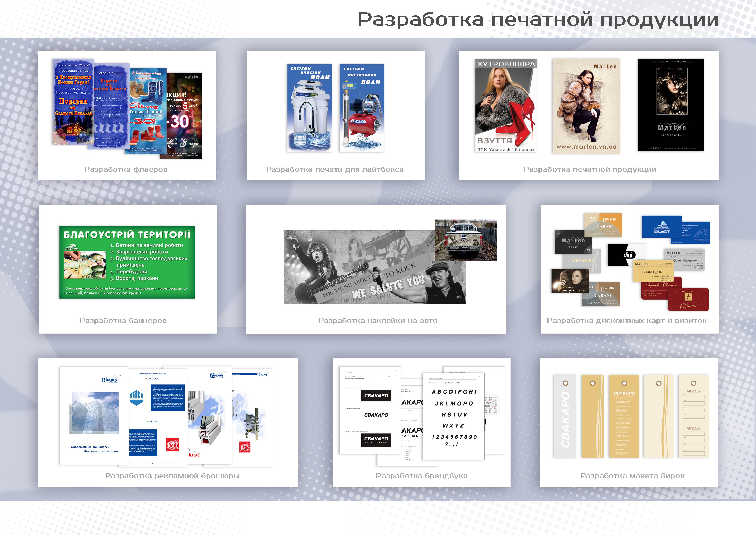Image resolution: width=756 pixels, height=535 pixels.
Task: Open the black MarLen fur & leather poster
Action: (671, 105)
